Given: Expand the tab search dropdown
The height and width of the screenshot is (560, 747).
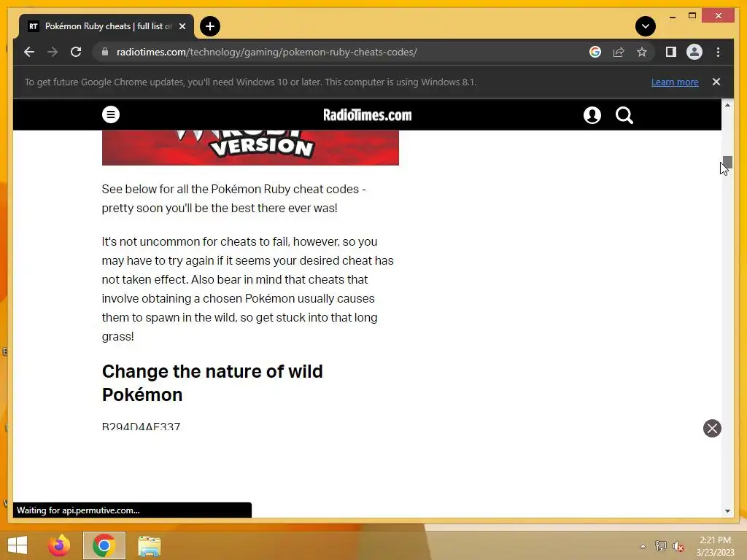Looking at the screenshot, I should (x=646, y=26).
